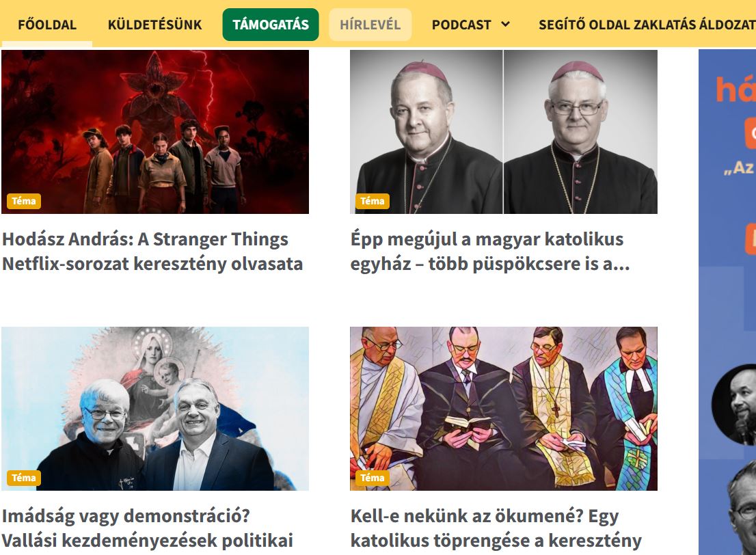Viewport: 756px width, 555px height.
Task: Open the Stranger Things article thumbnail
Action: pos(155,132)
